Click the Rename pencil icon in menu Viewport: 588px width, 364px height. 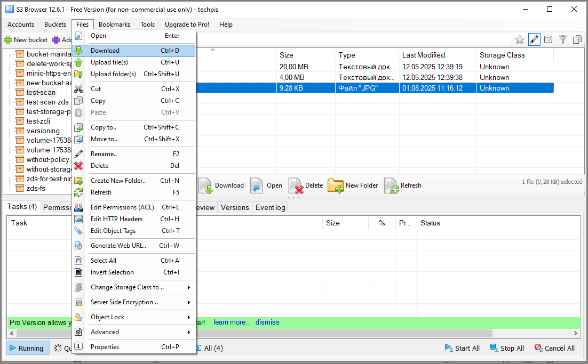pos(78,154)
